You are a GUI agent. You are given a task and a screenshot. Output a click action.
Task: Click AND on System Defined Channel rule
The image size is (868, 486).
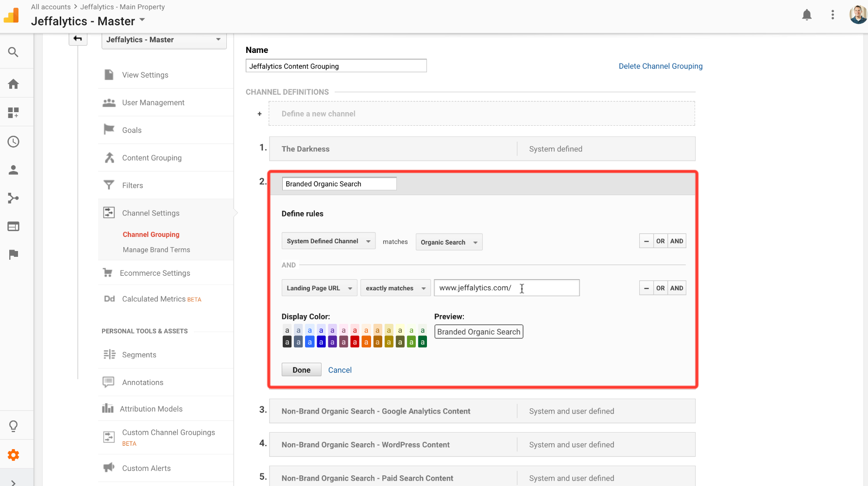(676, 241)
